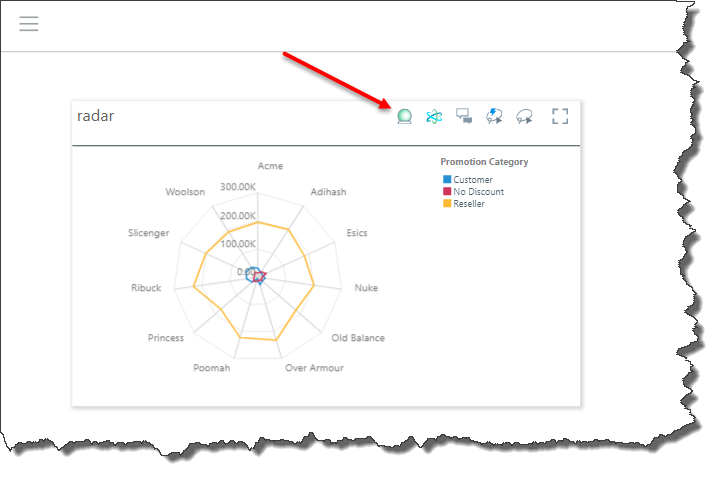Image resolution: width=721 pixels, height=477 pixels.
Task: Open the chat bubbles comments icon
Action: pos(464,117)
